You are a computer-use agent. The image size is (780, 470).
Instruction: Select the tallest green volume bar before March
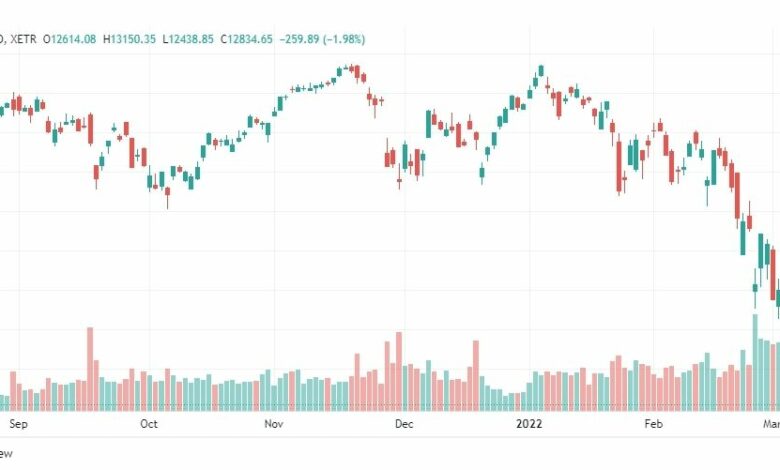(x=755, y=363)
